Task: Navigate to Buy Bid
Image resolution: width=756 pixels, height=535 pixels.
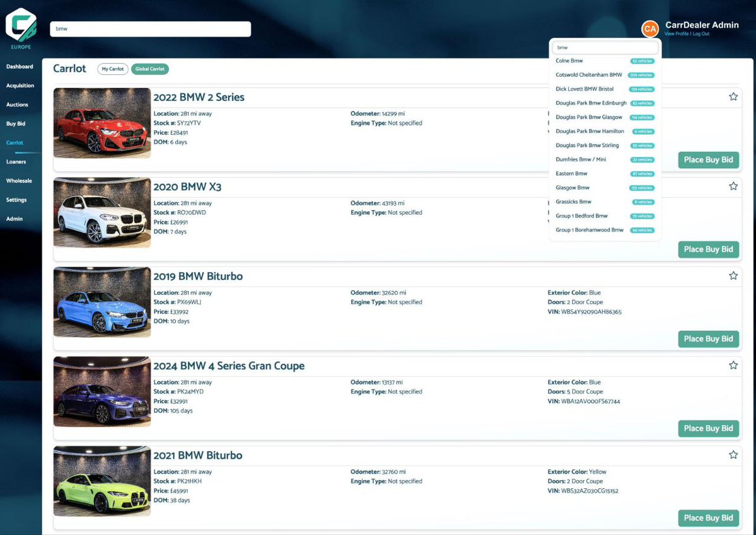Action: pyautogui.click(x=16, y=124)
